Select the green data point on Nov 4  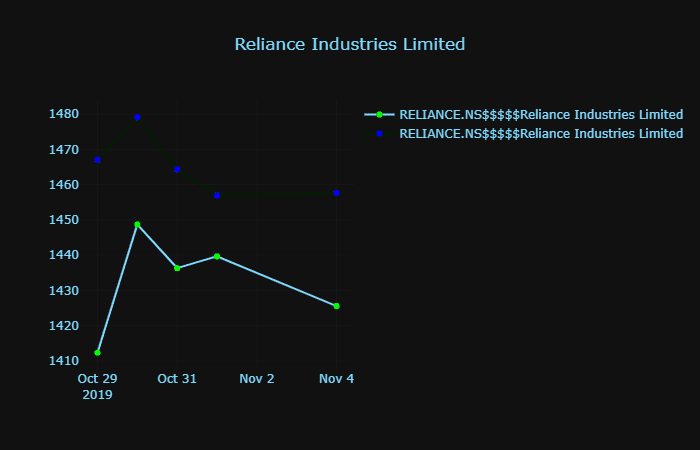click(337, 306)
